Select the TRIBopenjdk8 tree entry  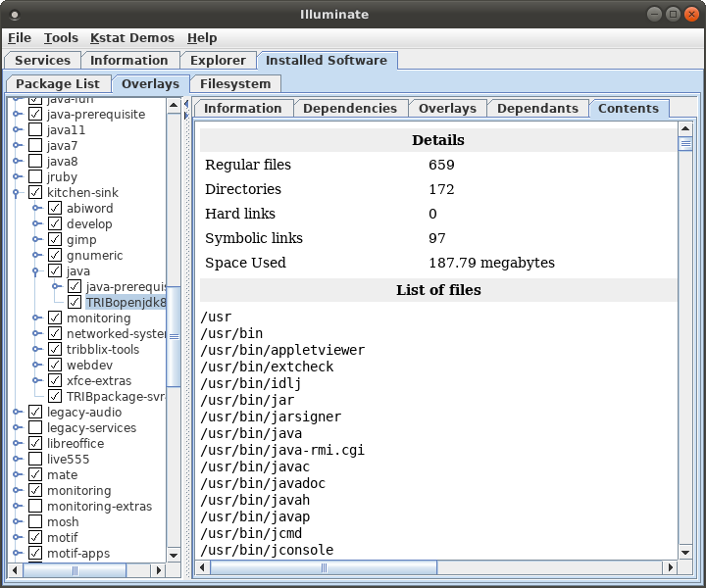pyautogui.click(x=126, y=302)
